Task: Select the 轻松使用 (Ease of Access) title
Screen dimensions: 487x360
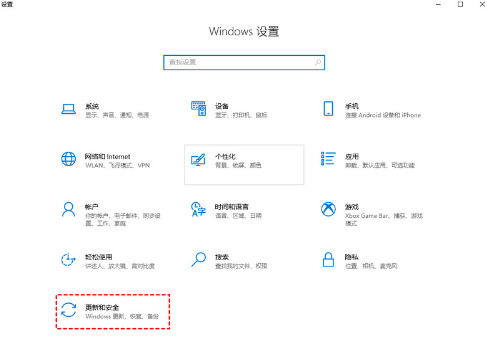Action: 99,257
